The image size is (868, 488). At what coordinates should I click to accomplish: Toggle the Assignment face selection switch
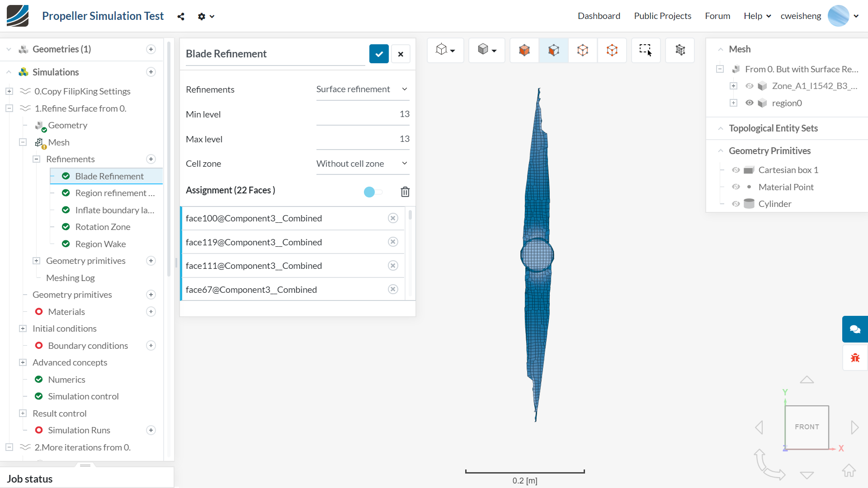pyautogui.click(x=373, y=192)
